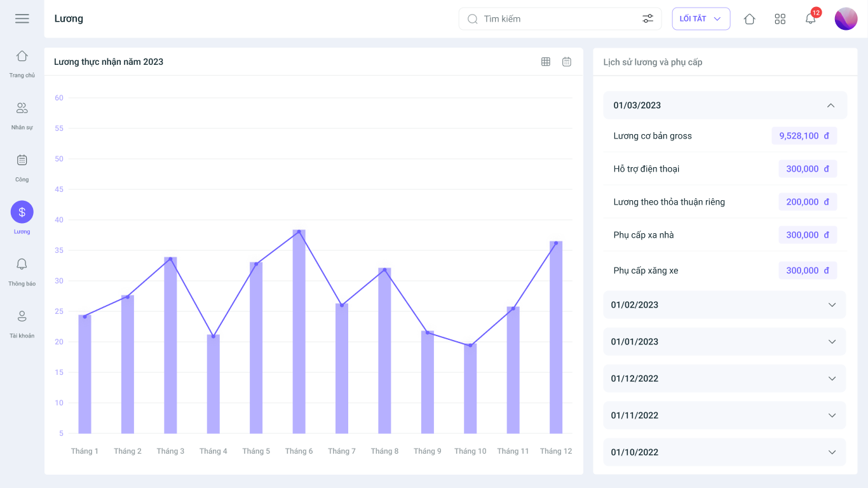The height and width of the screenshot is (488, 868).
Task: Click Hỗ trợ điện thoại 300,000 đ value
Action: [808, 169]
